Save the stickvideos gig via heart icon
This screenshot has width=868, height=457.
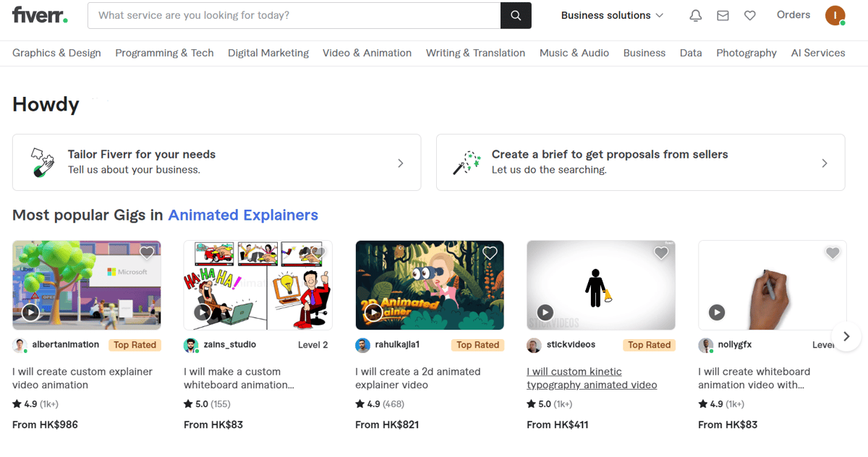click(661, 253)
